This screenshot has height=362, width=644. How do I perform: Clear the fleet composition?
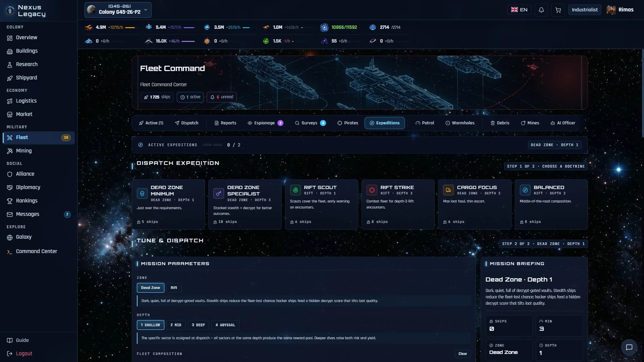pos(463,354)
